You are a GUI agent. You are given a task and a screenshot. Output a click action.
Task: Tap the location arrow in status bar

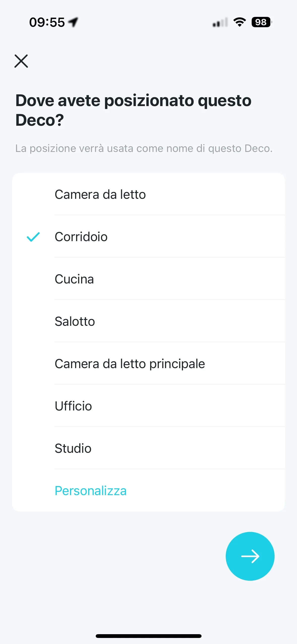pyautogui.click(x=74, y=22)
